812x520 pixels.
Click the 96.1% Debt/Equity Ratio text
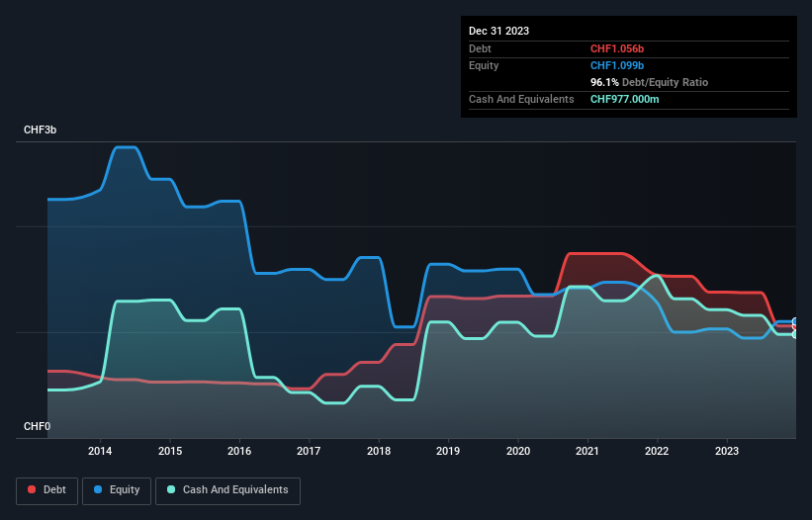[649, 82]
